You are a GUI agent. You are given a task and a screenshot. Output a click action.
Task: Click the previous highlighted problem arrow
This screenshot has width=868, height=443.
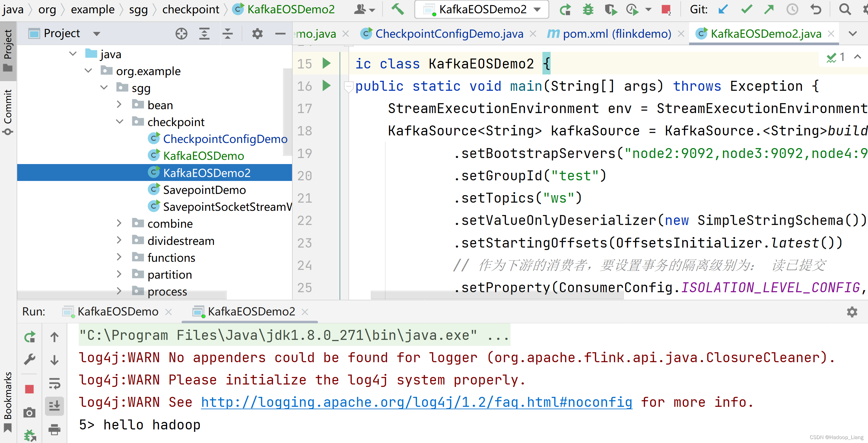(857, 57)
